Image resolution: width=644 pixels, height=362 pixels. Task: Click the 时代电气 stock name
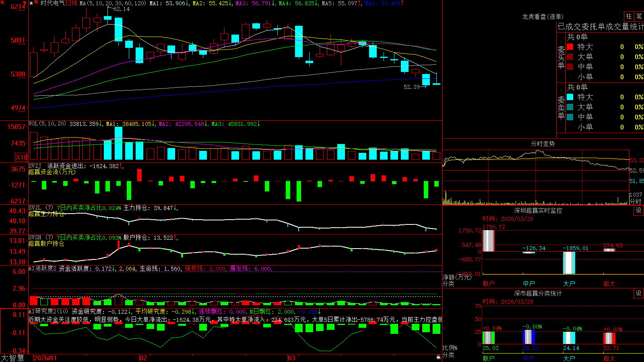point(52,3)
